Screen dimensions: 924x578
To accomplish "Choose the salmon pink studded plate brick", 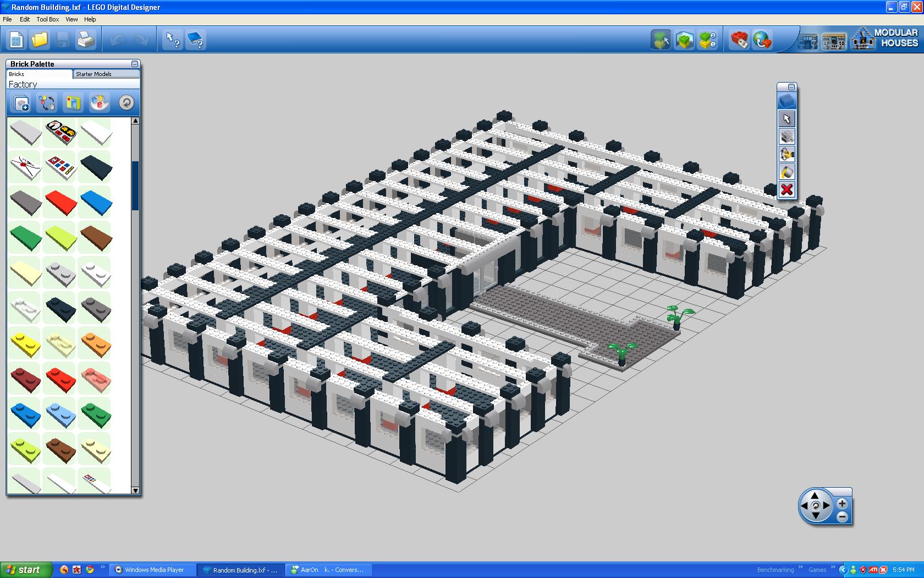I will point(96,378).
